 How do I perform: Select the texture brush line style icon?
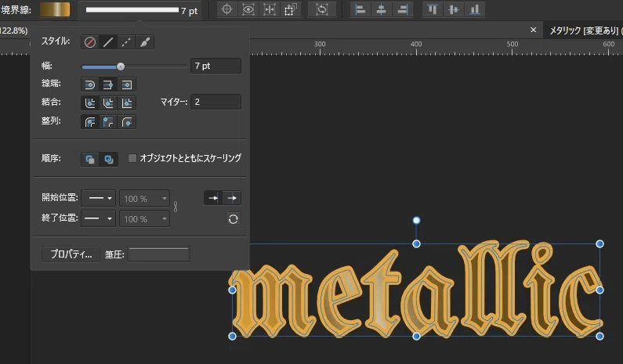[x=145, y=42]
